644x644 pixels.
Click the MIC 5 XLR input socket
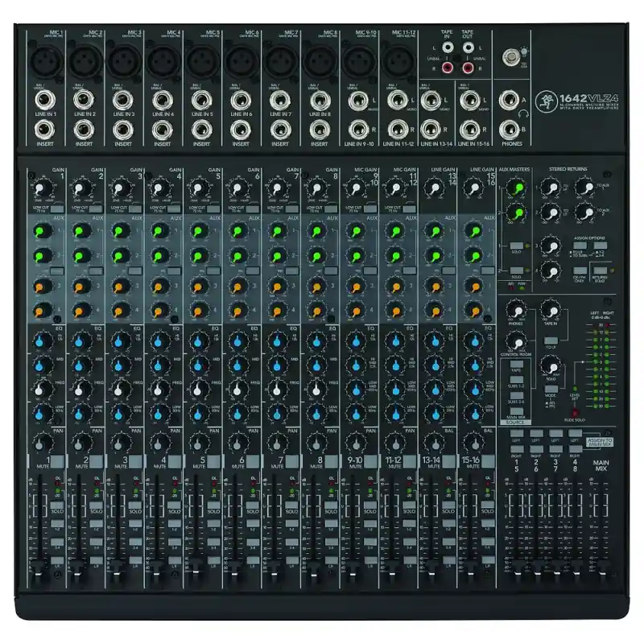click(203, 62)
